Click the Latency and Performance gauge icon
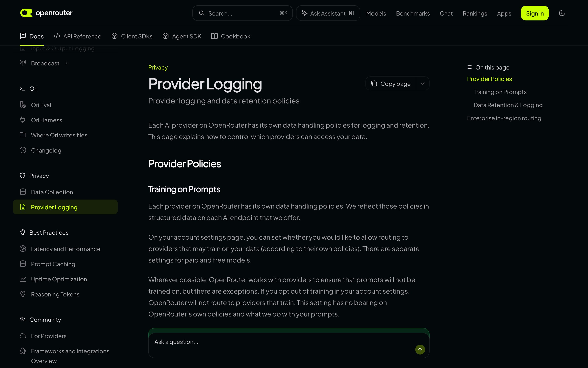 pos(23,249)
